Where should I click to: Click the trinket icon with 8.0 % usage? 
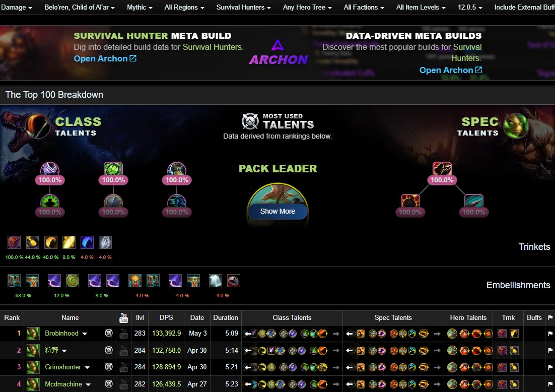68,242
